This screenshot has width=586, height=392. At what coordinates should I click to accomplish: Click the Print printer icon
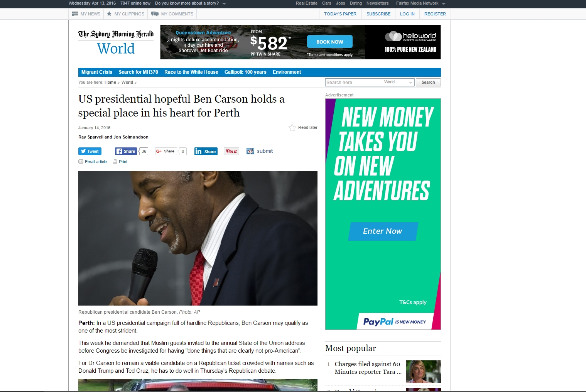[115, 162]
